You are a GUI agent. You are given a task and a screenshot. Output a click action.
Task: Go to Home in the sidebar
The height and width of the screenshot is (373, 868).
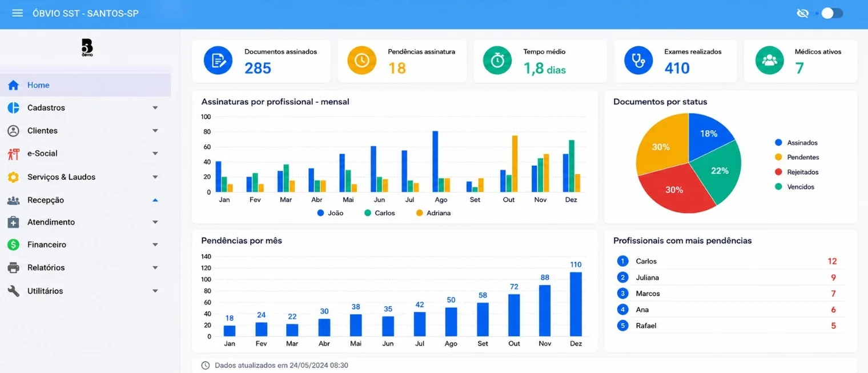pyautogui.click(x=86, y=85)
